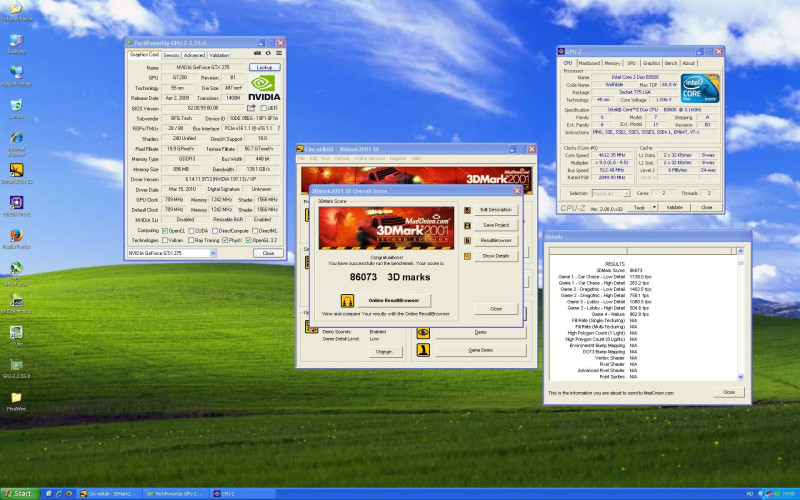Open the MSI Afterburner desktop shortcut
Screen dimensions: 800x500
click(x=16, y=268)
